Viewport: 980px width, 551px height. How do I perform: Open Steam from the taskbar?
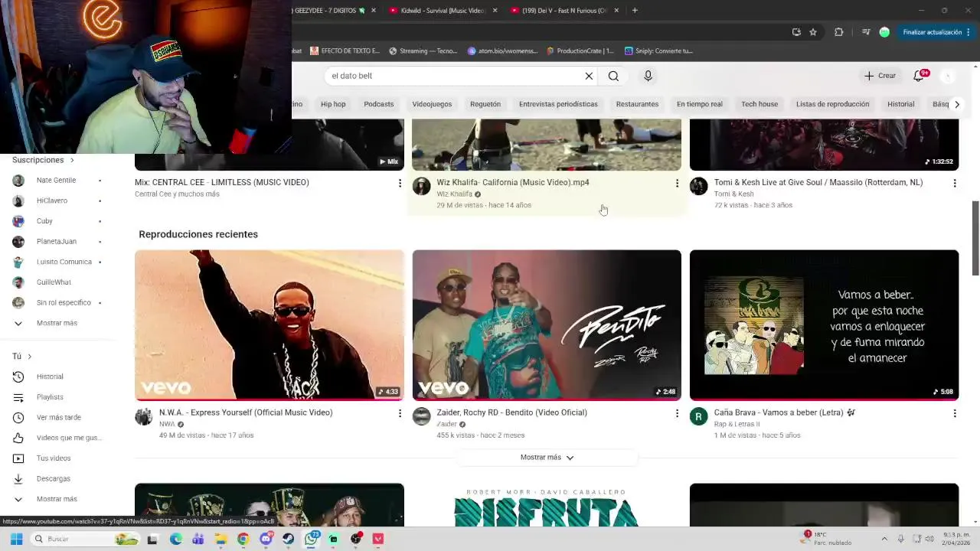[288, 539]
